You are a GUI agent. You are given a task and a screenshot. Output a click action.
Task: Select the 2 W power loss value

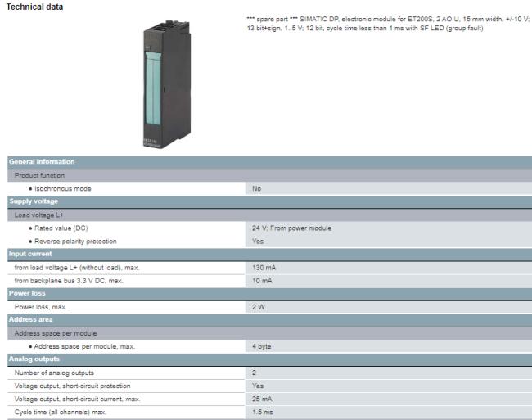(258, 306)
